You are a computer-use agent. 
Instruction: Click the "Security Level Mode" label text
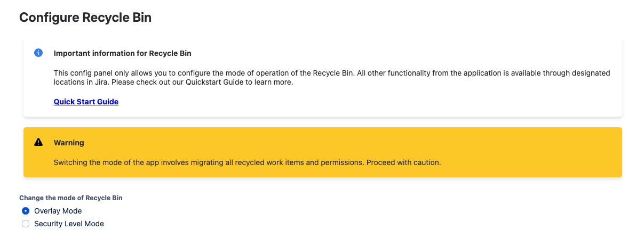[x=69, y=224]
